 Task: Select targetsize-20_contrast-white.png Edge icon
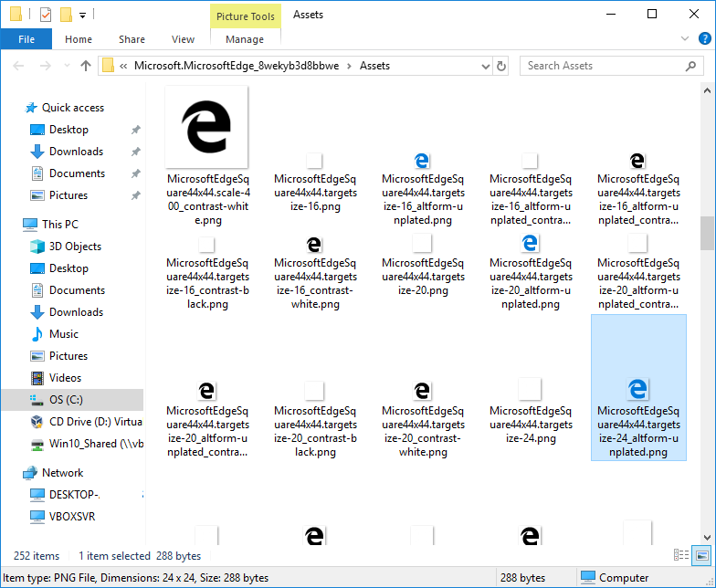pos(422,391)
